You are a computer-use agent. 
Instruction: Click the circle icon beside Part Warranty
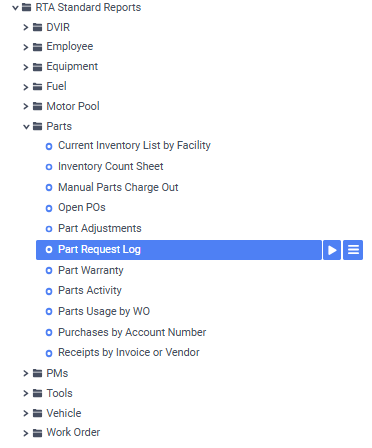[x=49, y=271]
